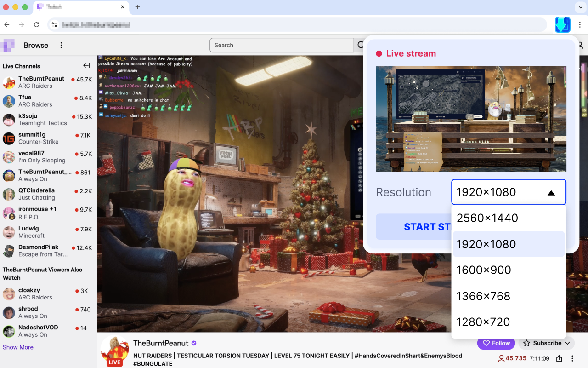Screen dimensions: 588x368
Task: Open Ludwig Minecraft channel
Action: [48, 232]
